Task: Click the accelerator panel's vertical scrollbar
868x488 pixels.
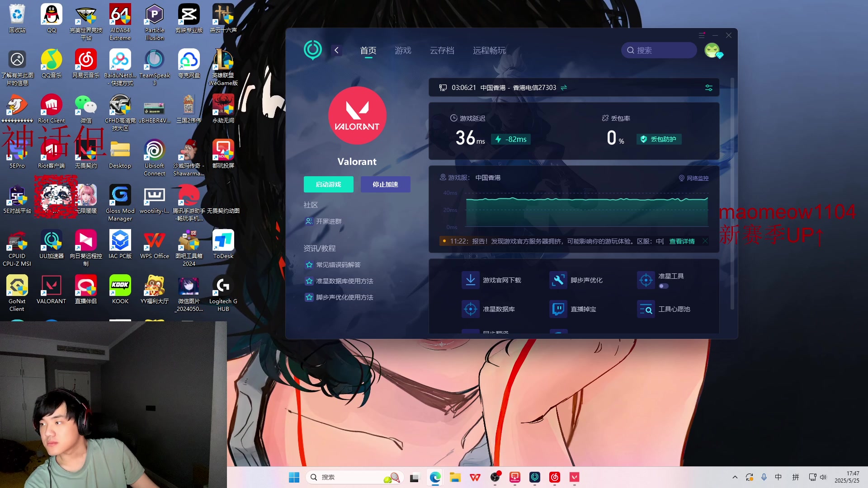Action: (732, 194)
